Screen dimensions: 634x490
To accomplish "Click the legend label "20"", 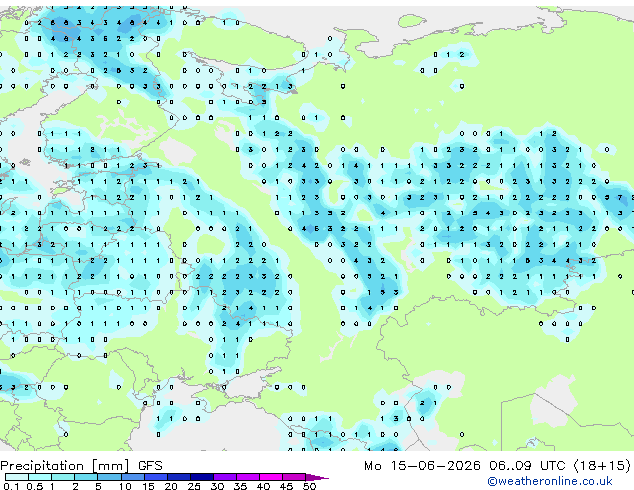I will click(x=171, y=486).
